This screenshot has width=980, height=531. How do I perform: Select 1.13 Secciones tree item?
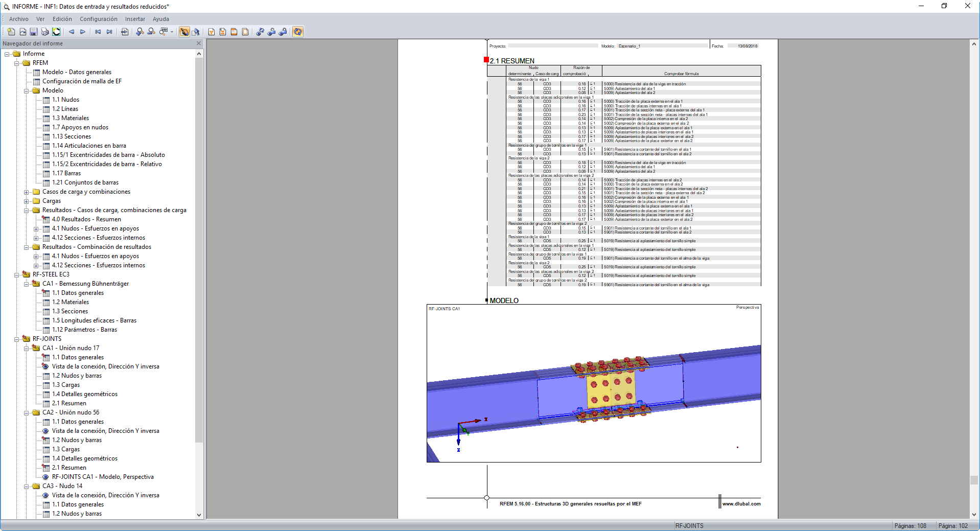click(x=72, y=136)
